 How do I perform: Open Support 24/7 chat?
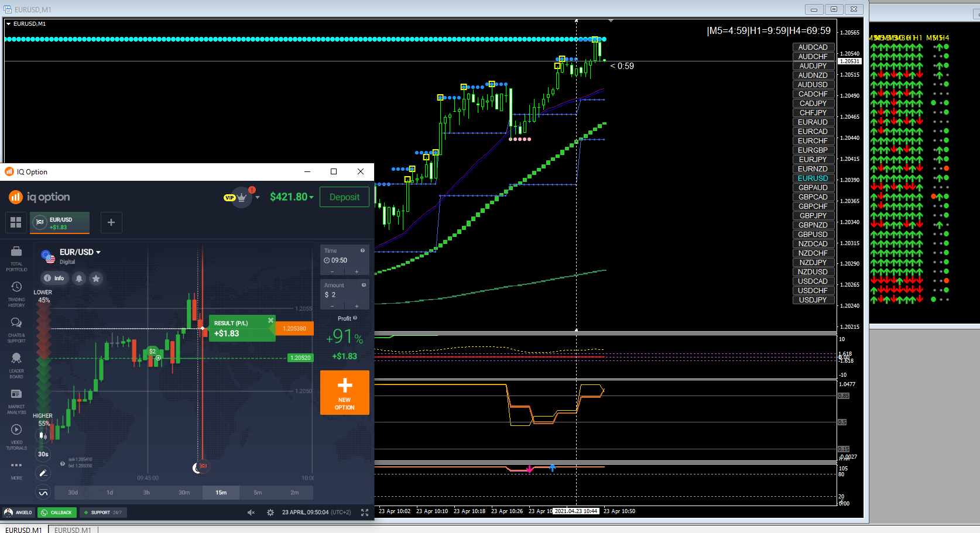(103, 513)
